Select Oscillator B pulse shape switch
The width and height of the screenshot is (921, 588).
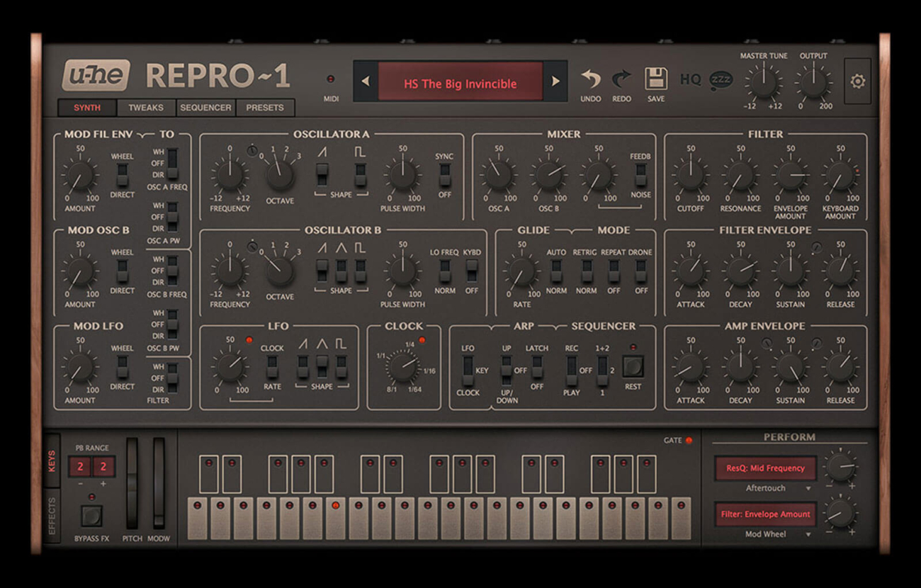click(361, 271)
